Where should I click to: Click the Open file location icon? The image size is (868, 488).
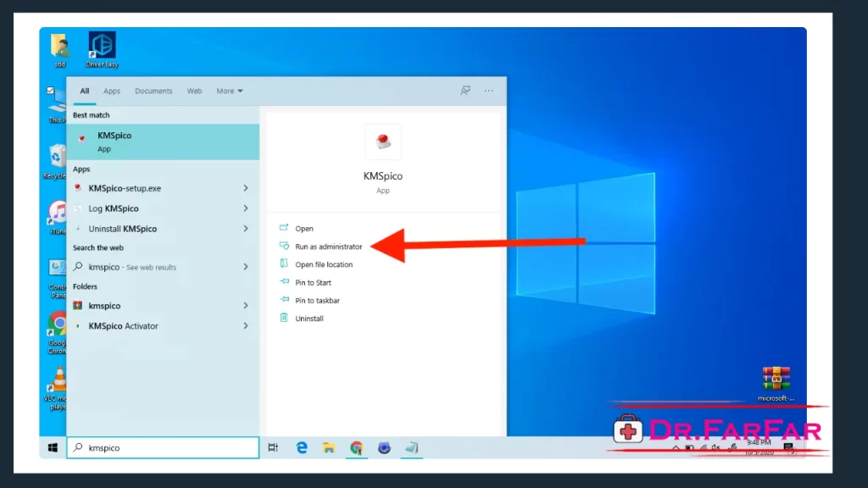tap(284, 263)
